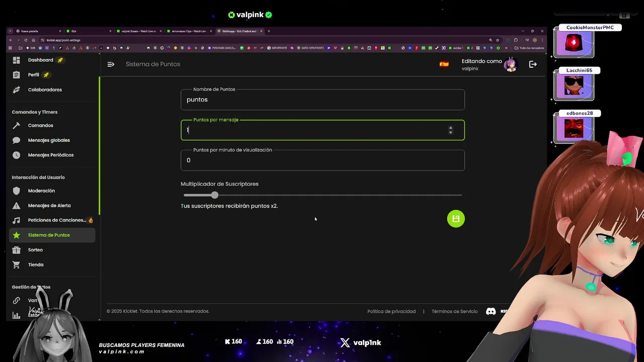Click the Lacchini65 viewer thumbnail
The width and height of the screenshot is (644, 362).
pyautogui.click(x=574, y=86)
